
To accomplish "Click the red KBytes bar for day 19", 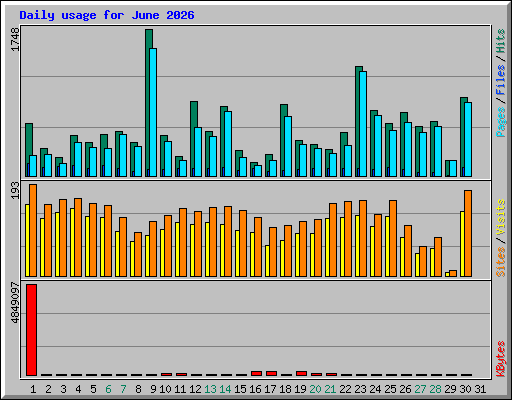I will [x=301, y=373].
